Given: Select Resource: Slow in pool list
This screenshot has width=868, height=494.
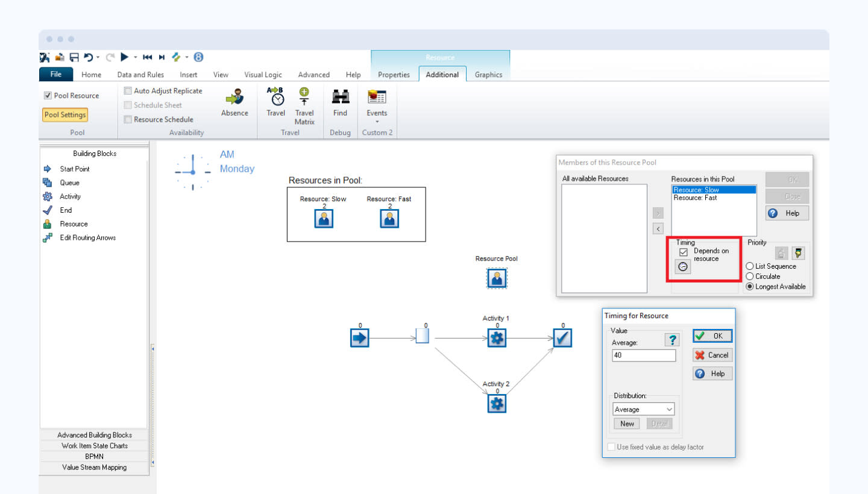Looking at the screenshot, I should [714, 190].
